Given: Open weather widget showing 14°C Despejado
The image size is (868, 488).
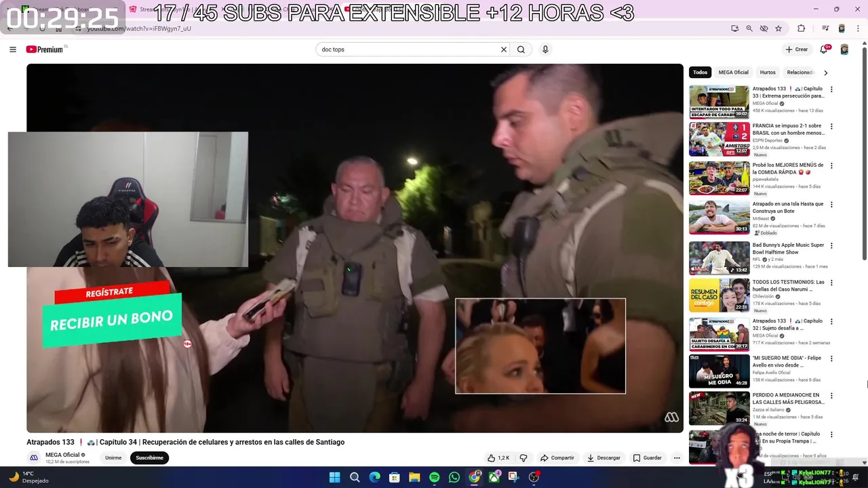Looking at the screenshot, I should [x=28, y=477].
